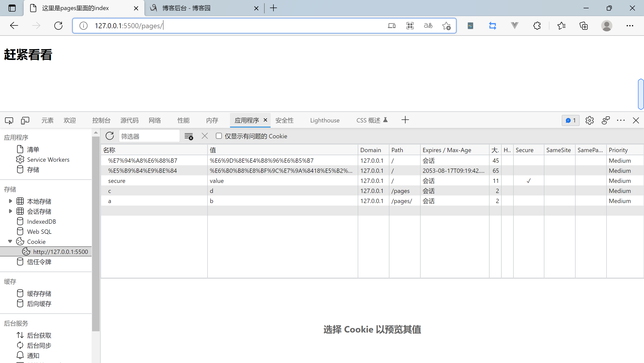Open DevTools customize ellipsis menu
Viewport: 644px width, 363px height.
(621, 120)
